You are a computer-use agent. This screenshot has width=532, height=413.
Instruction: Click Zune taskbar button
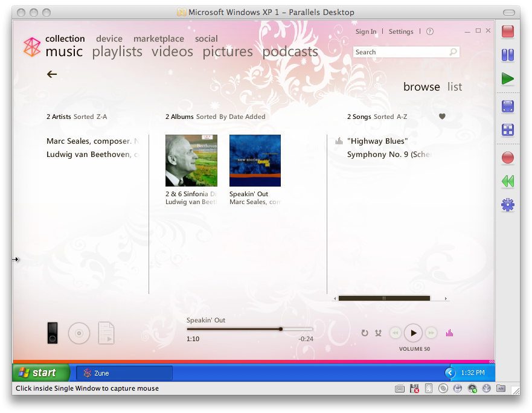[124, 373]
